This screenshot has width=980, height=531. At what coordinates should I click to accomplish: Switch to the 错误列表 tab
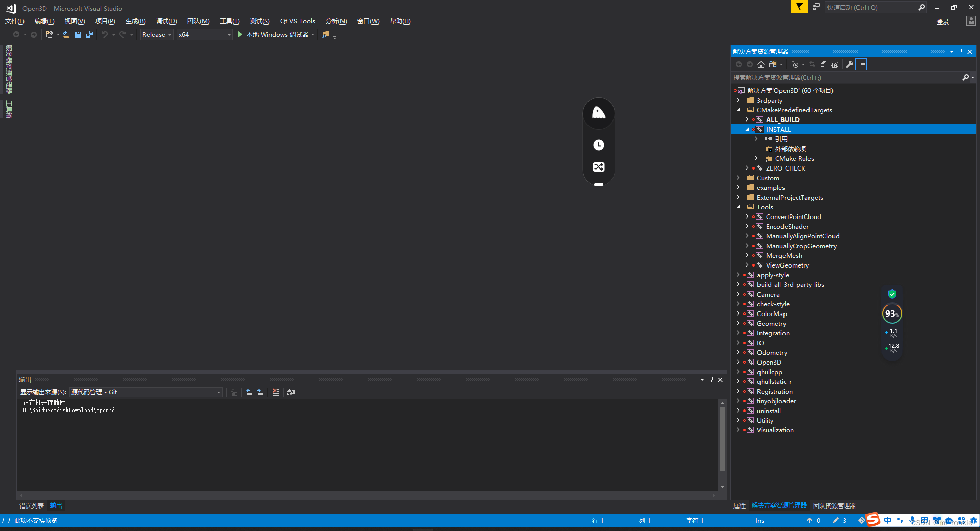pyautogui.click(x=32, y=506)
